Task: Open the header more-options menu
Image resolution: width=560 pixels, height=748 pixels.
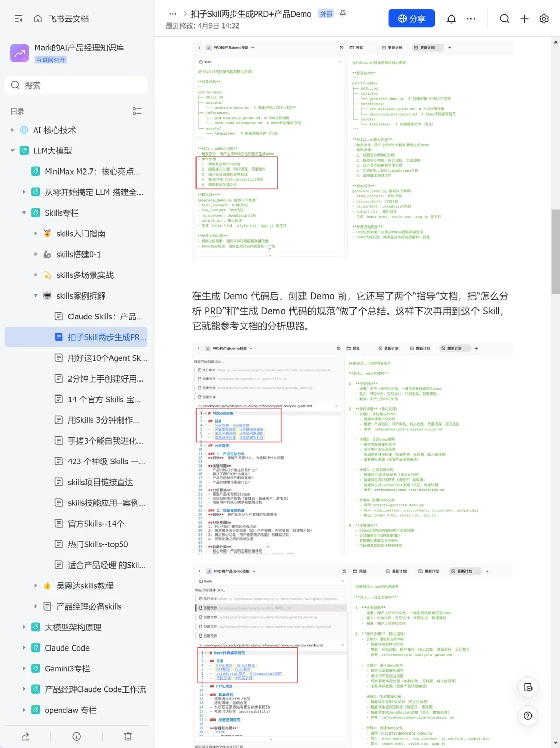Action: [471, 19]
